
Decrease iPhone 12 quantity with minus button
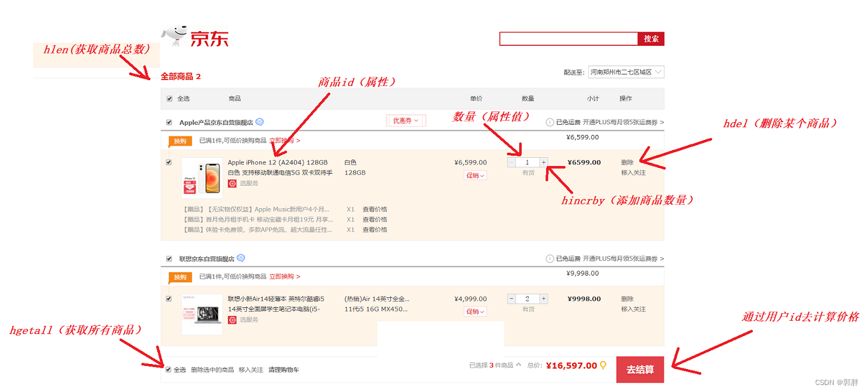[512, 162]
